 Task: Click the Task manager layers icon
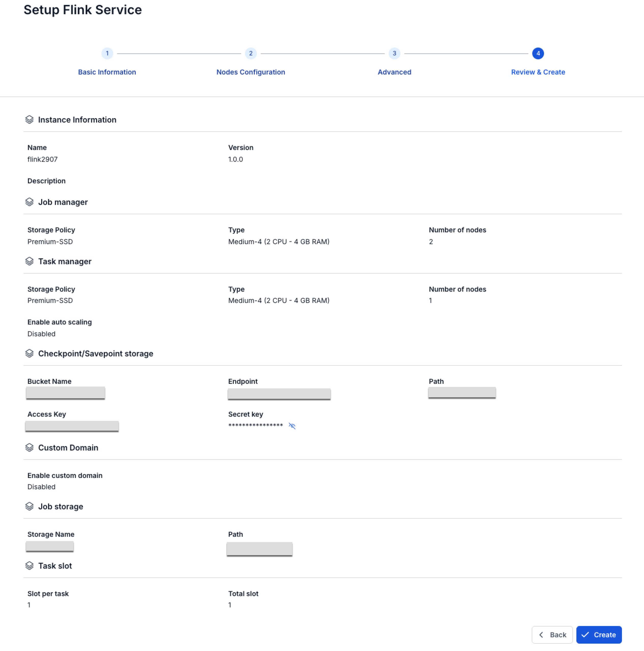pyautogui.click(x=29, y=261)
